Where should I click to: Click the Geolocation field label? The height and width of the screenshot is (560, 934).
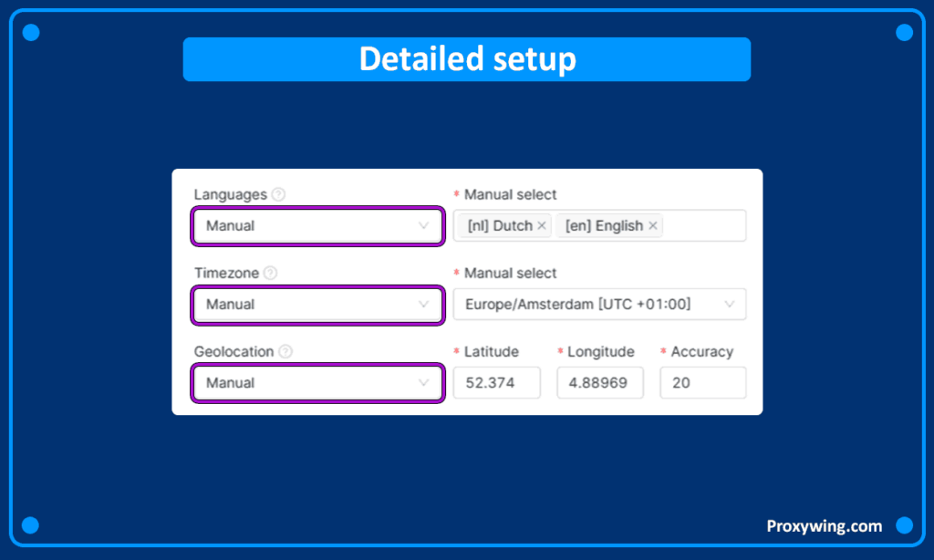233,351
